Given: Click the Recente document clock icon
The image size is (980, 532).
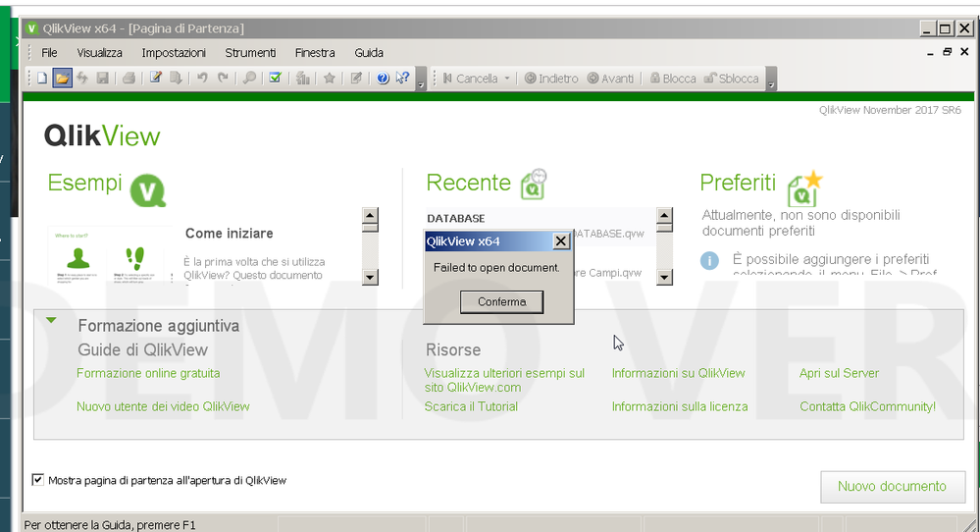Looking at the screenshot, I should tap(534, 185).
